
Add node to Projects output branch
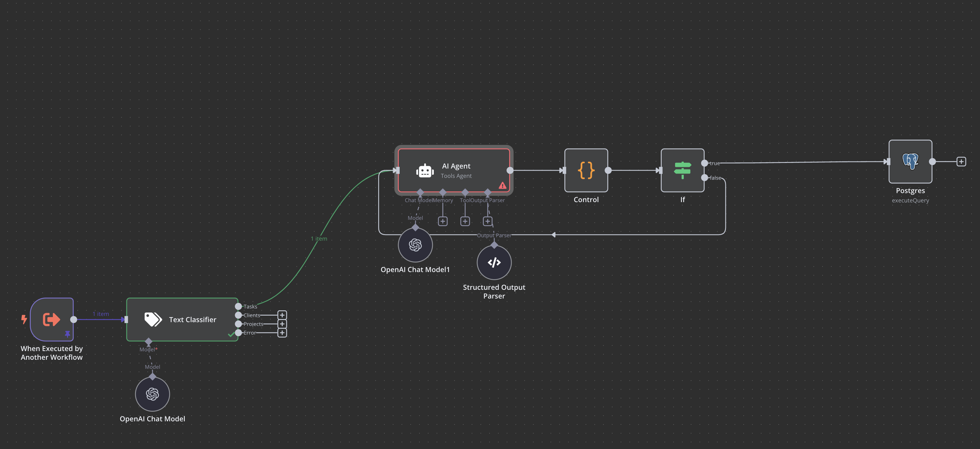(282, 324)
